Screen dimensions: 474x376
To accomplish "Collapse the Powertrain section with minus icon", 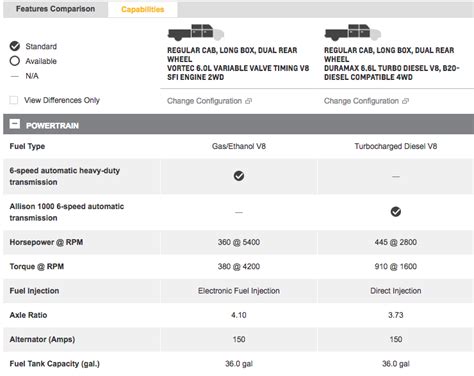I will pos(15,124).
